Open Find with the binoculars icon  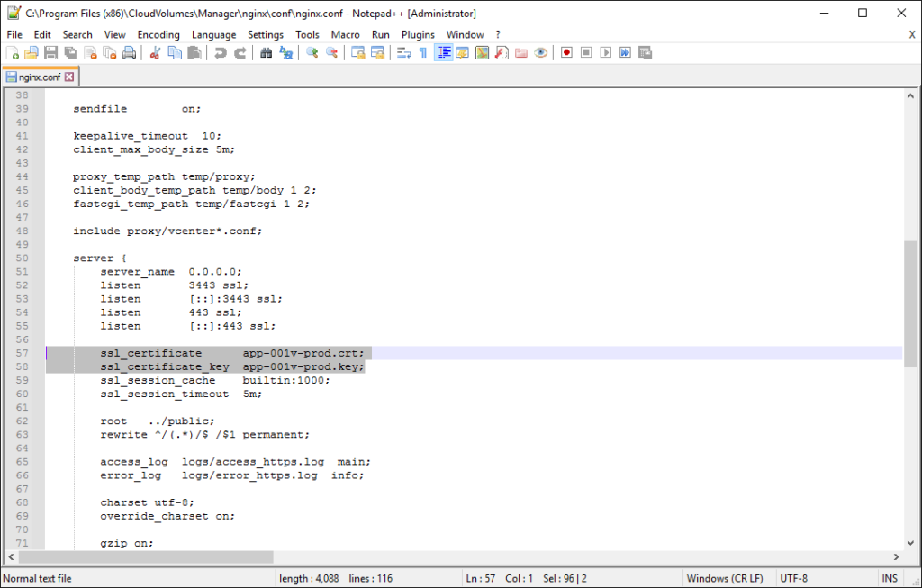point(267,53)
